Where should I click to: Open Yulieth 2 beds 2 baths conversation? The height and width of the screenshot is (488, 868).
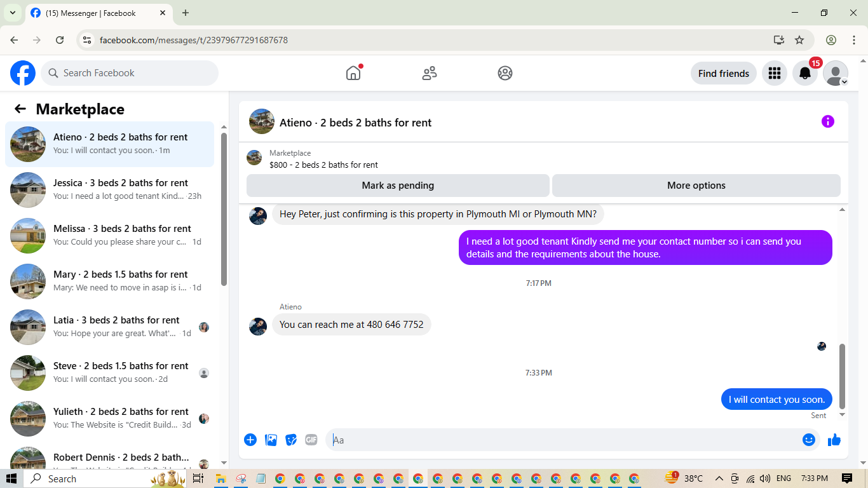110,419
